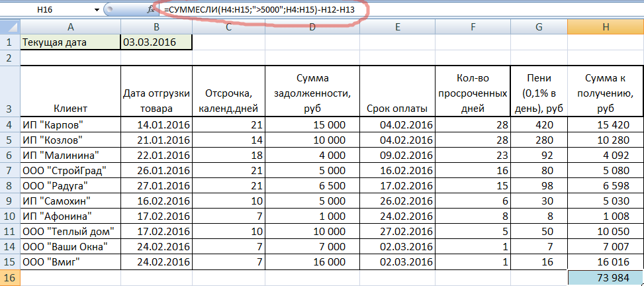
Task: Click 'Срок оплаты' header cell
Action: pos(397,91)
